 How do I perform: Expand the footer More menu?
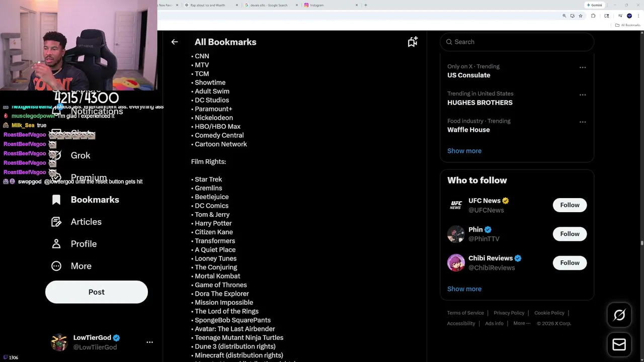522,323
